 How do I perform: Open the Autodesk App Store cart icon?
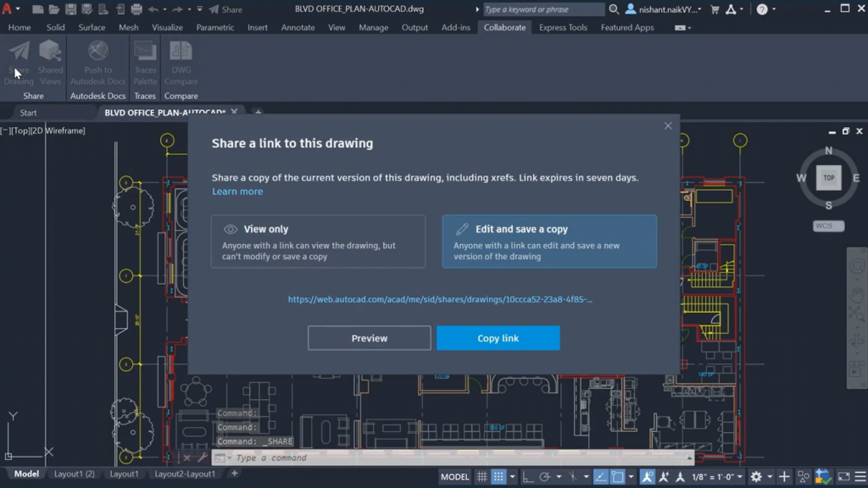pos(715,9)
